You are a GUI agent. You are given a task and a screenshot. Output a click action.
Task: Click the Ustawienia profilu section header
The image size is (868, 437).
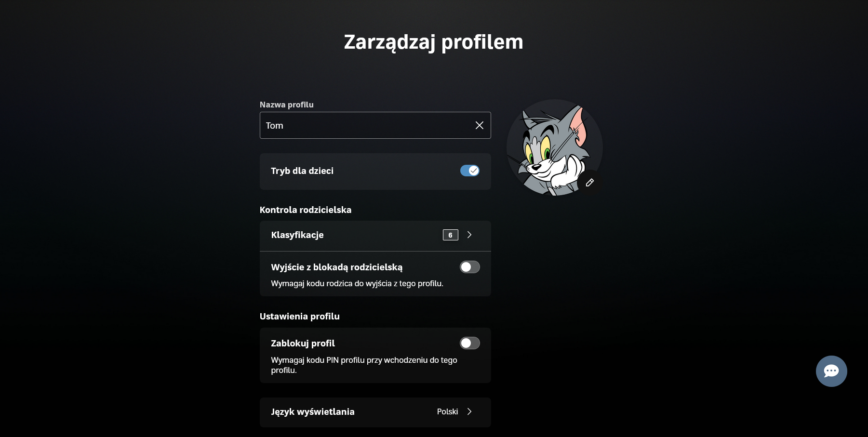[x=300, y=316]
